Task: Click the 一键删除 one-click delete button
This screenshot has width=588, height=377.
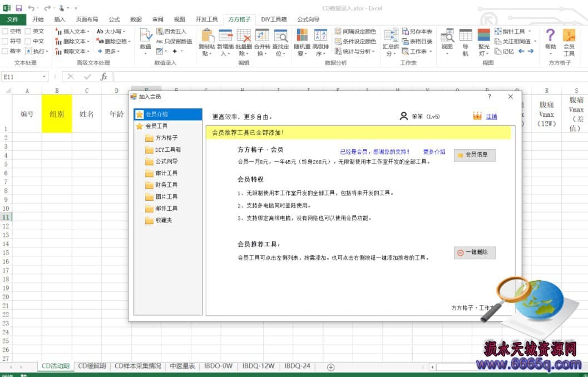Action: 475,252
